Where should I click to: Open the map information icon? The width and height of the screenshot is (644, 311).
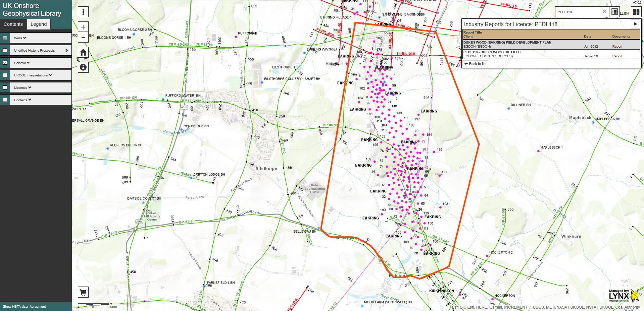83,67
